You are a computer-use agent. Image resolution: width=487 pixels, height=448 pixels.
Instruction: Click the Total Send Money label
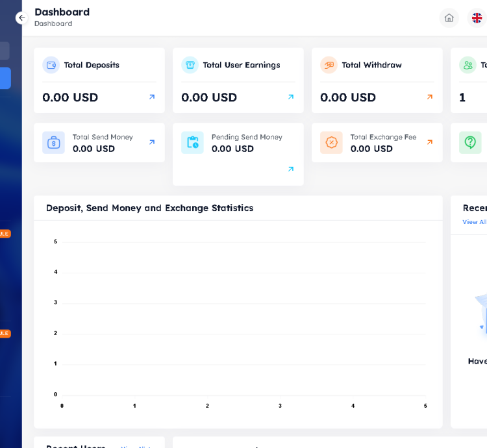tap(103, 137)
